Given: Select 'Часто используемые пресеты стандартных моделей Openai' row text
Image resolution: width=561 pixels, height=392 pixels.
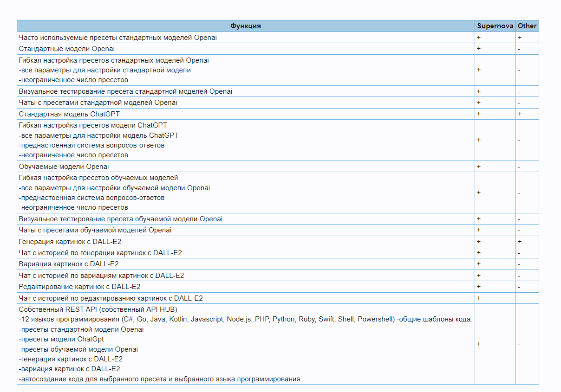Looking at the screenshot, I should coord(118,38).
